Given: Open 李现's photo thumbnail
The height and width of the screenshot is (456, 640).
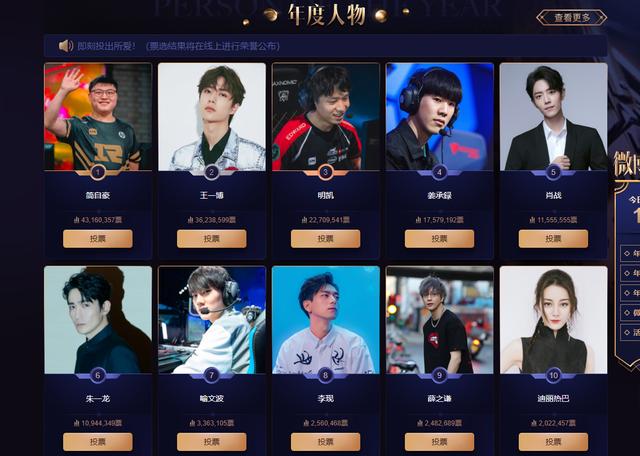Looking at the screenshot, I should point(325,320).
